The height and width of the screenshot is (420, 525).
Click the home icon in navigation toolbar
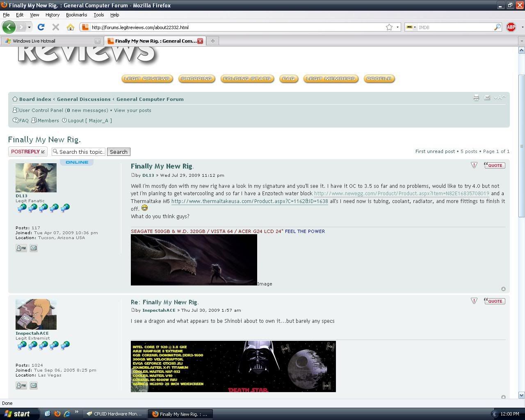click(x=71, y=27)
